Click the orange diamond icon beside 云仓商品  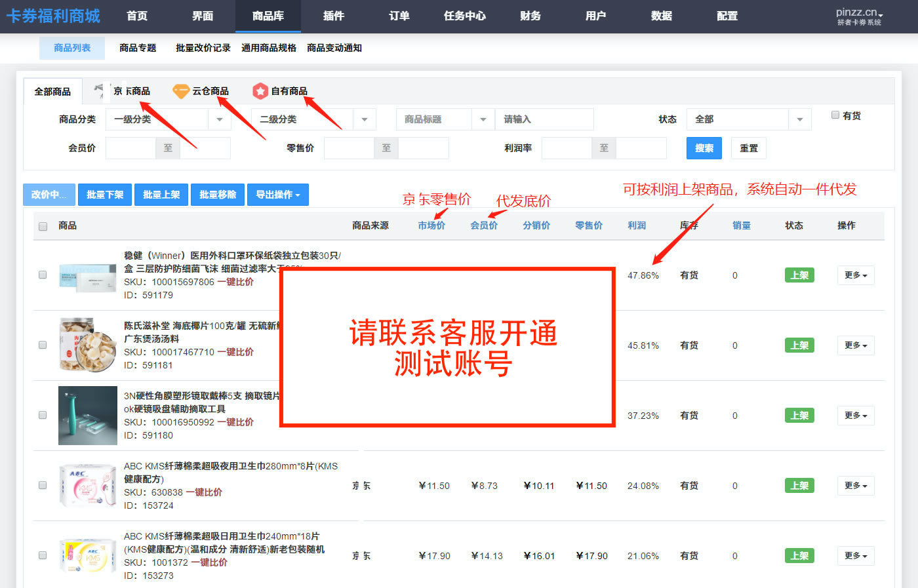pos(180,91)
